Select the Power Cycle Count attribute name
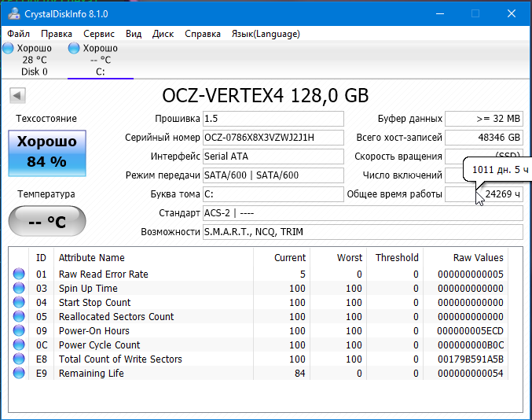The image size is (532, 420). (x=100, y=345)
